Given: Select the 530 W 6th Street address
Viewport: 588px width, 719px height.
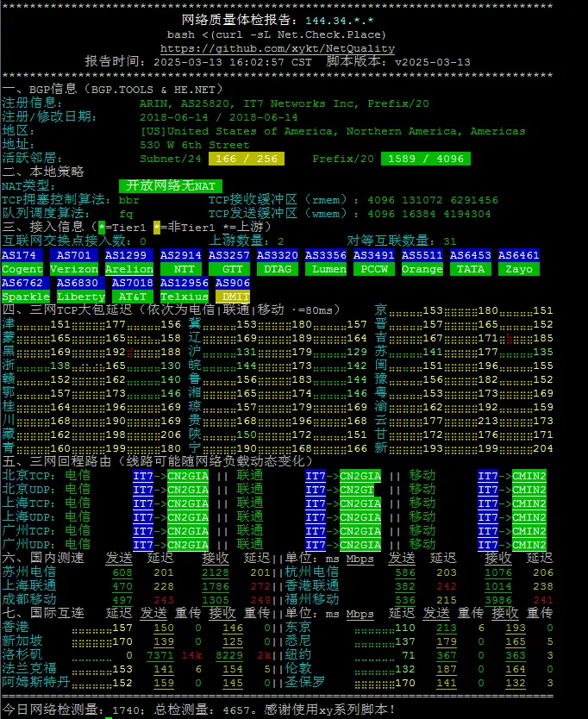Looking at the screenshot, I should pos(195,145).
